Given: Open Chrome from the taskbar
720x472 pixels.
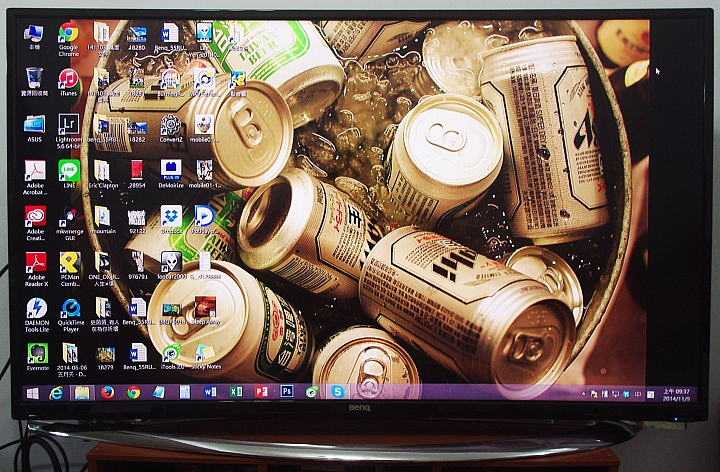Looking at the screenshot, I should click(134, 393).
